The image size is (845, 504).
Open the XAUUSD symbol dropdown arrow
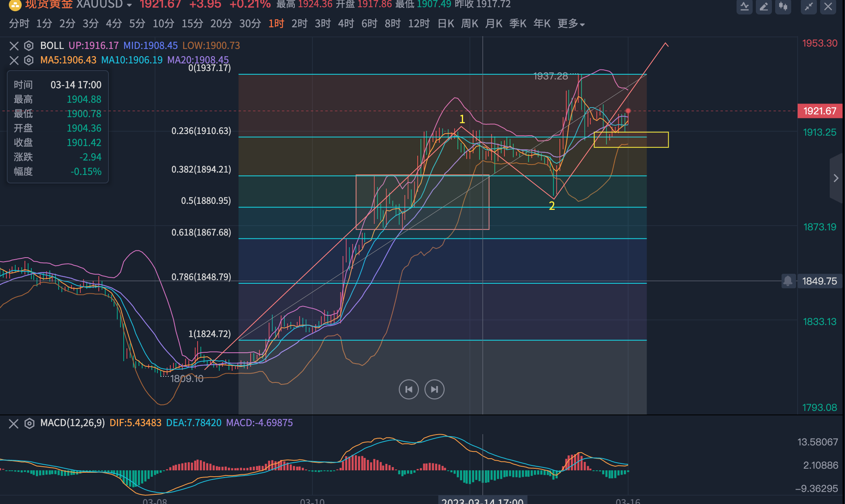(129, 5)
